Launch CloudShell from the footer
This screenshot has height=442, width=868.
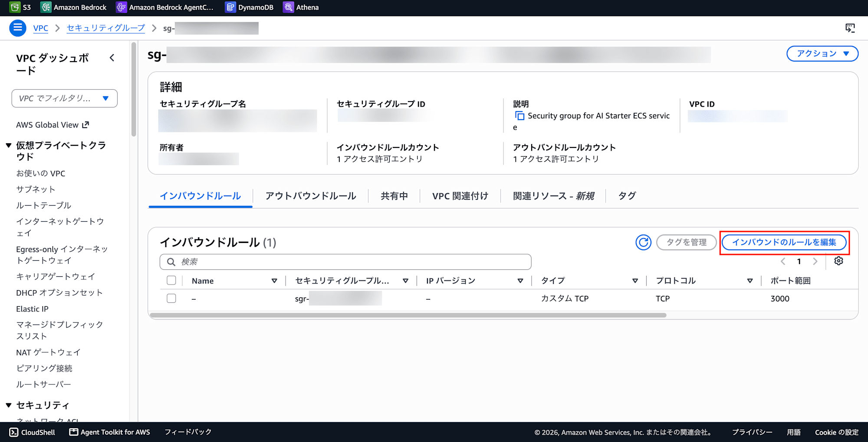(33, 432)
